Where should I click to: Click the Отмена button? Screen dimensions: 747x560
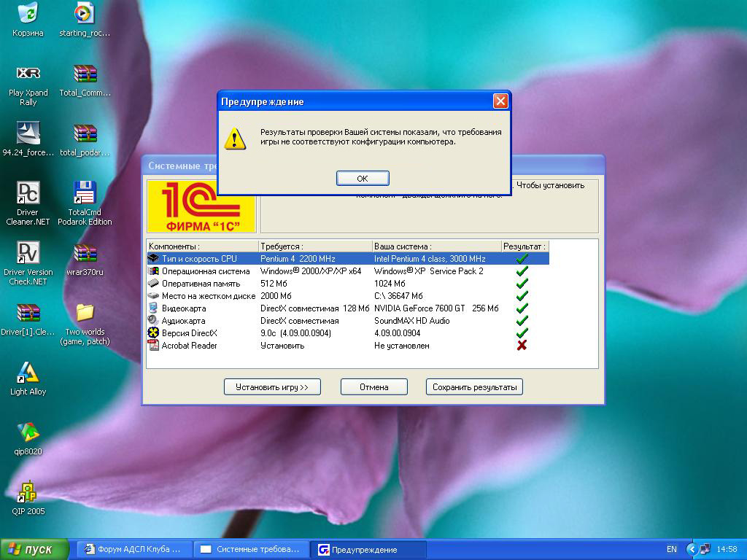click(x=374, y=387)
